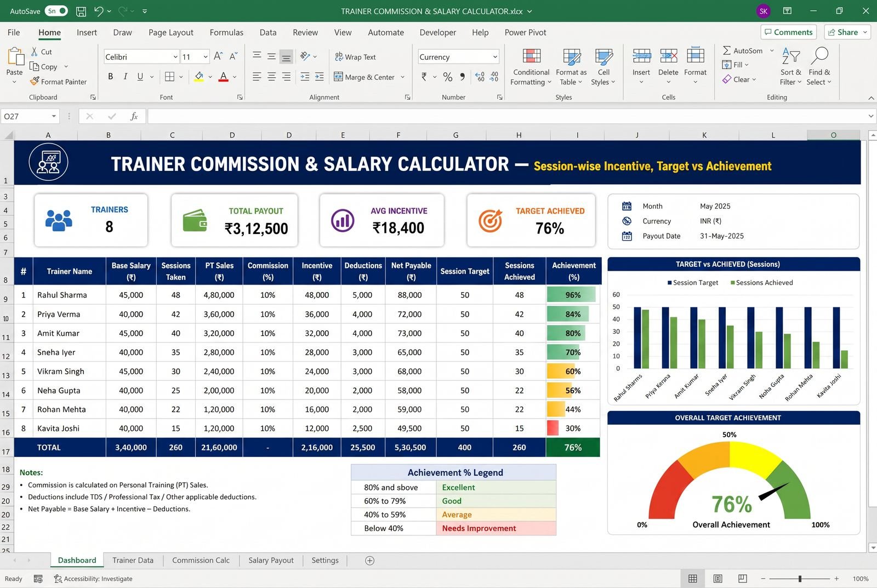
Task: Click Insert Function fx icon
Action: [x=134, y=116]
